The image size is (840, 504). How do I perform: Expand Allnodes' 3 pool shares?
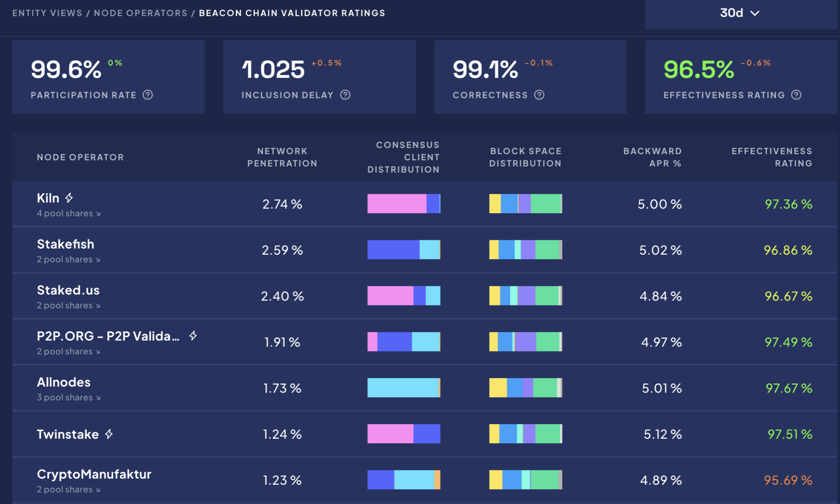click(69, 397)
